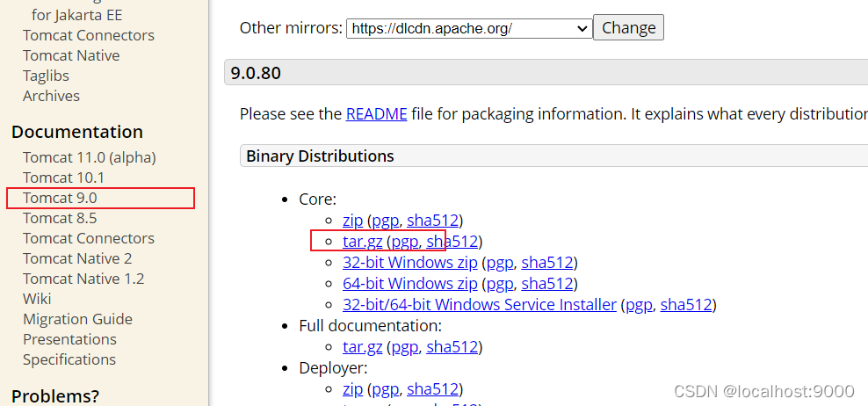Download the 32-bit Windows zip
868x406 pixels.
click(x=409, y=263)
